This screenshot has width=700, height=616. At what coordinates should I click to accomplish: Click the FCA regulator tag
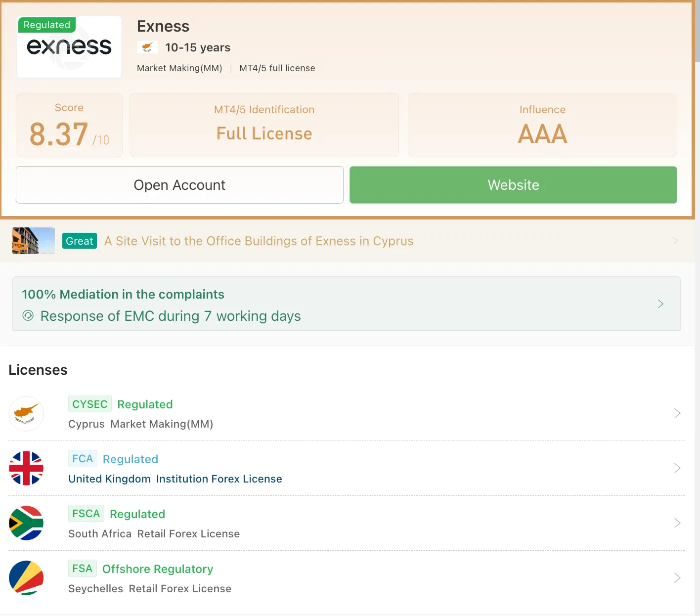pyautogui.click(x=83, y=459)
